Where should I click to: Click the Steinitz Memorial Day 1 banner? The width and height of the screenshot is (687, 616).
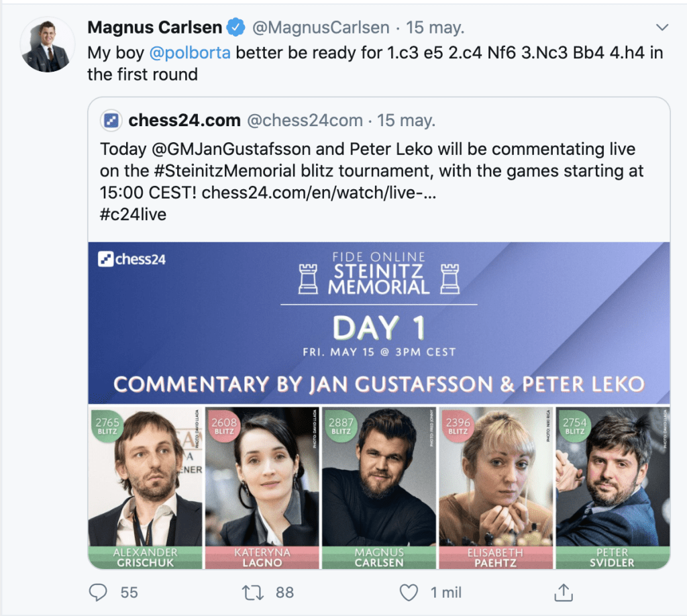(x=379, y=322)
